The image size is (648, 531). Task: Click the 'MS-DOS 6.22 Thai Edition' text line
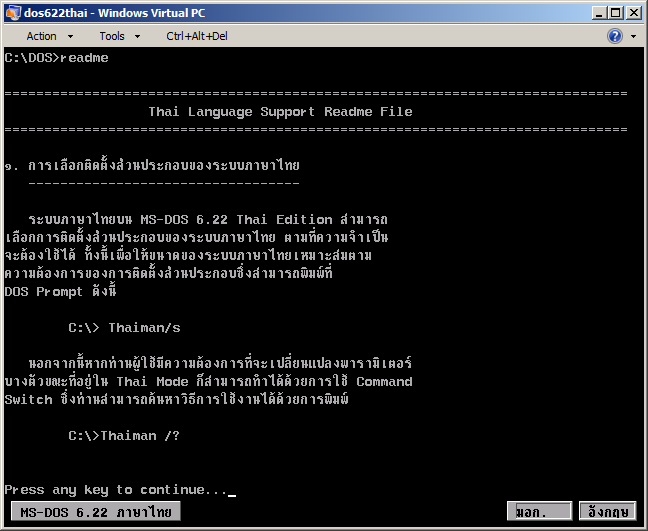(208, 219)
